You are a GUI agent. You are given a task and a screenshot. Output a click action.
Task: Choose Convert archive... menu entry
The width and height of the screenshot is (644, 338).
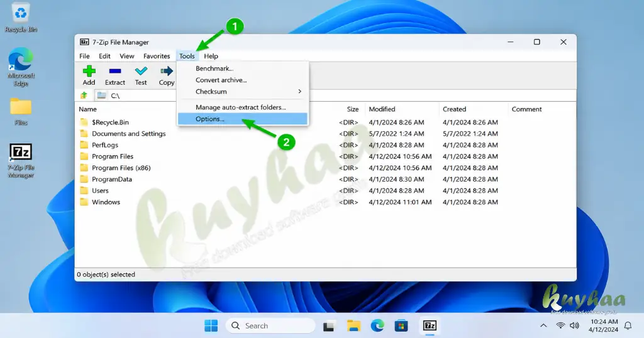(x=243, y=80)
